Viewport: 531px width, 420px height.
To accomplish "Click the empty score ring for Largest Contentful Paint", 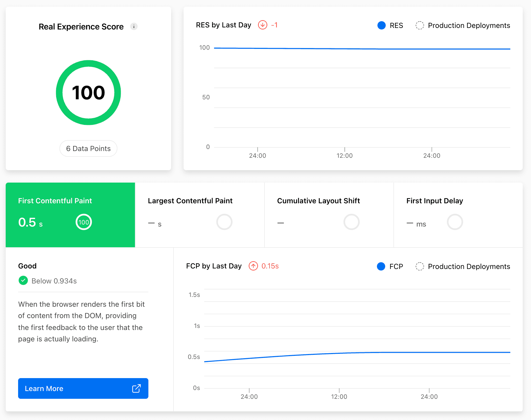I will (224, 222).
